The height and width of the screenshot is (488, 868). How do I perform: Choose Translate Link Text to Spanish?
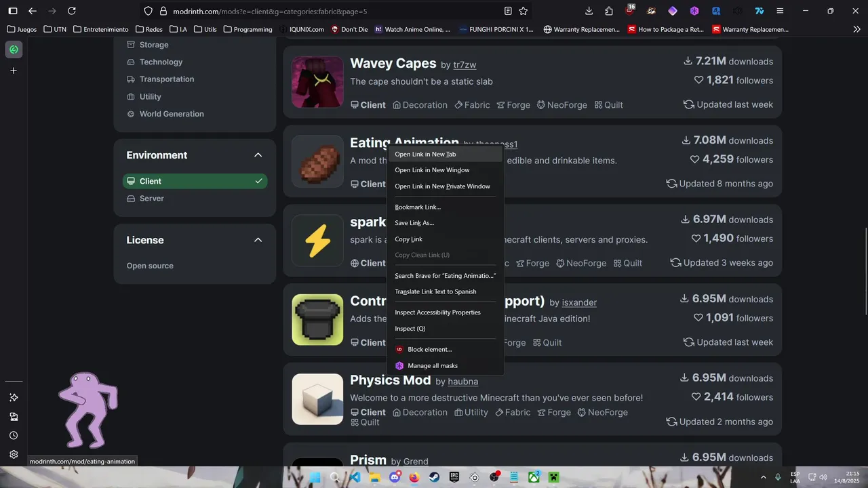[445, 291]
